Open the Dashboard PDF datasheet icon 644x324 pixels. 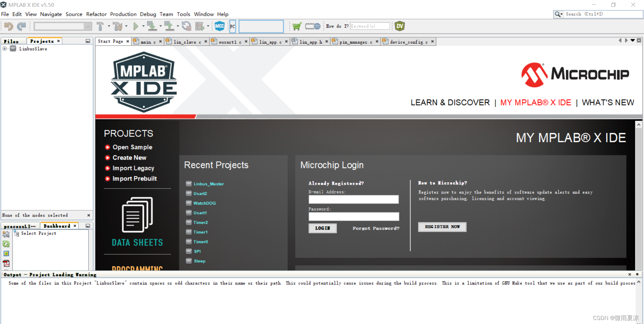pyautogui.click(x=6, y=263)
